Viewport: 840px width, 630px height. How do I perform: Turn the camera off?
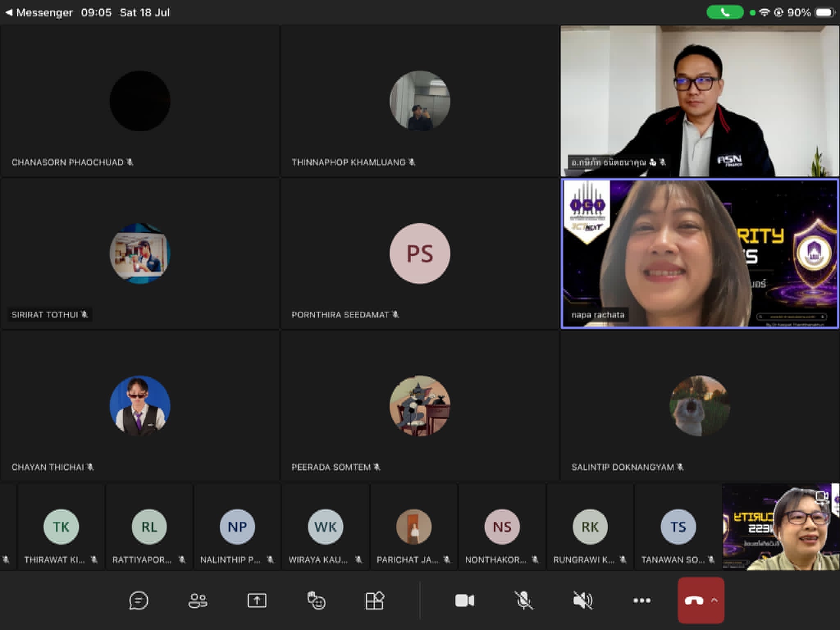(x=465, y=600)
